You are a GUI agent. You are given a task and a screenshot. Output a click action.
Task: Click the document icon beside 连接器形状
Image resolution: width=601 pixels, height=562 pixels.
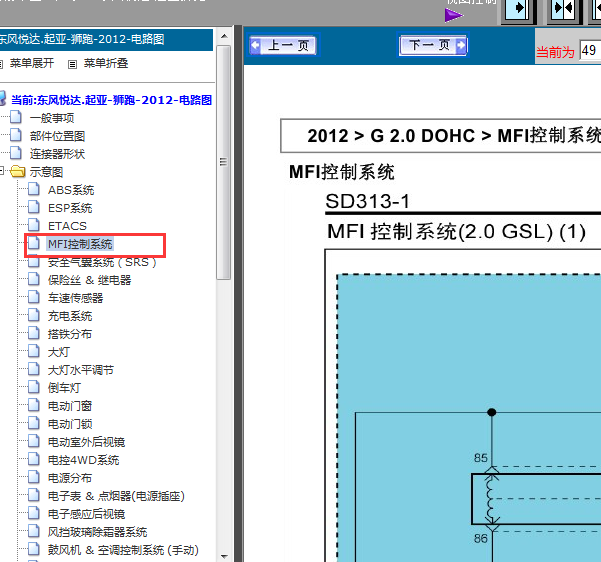(16, 153)
